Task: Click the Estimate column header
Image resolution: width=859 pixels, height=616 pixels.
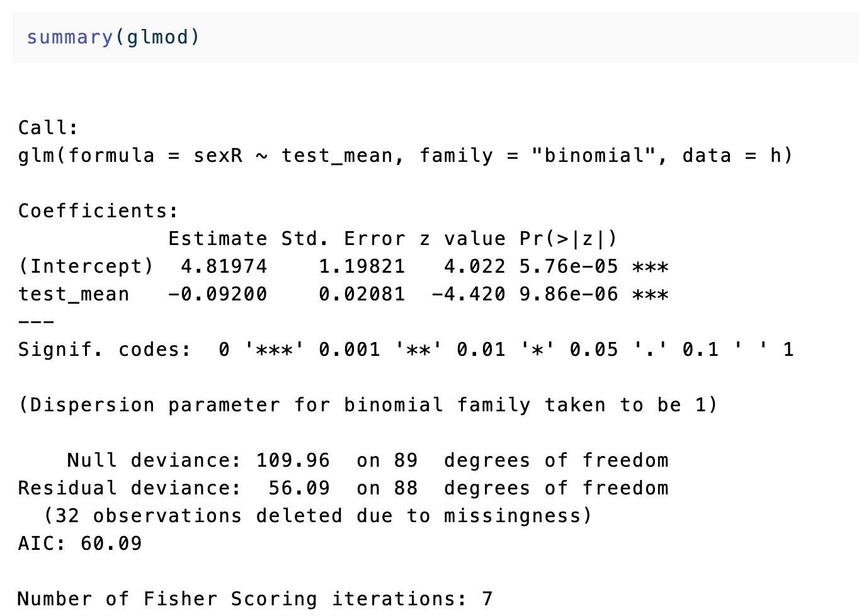Action: (217, 239)
